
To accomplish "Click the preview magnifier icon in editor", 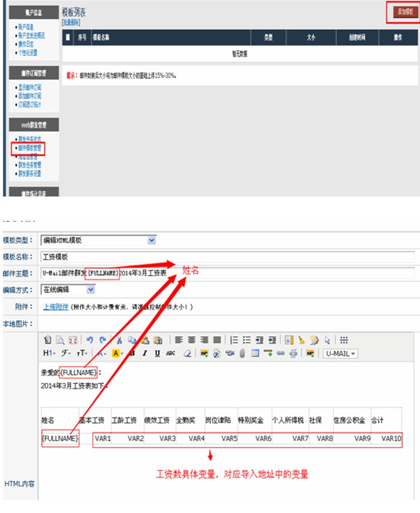I will point(60,340).
